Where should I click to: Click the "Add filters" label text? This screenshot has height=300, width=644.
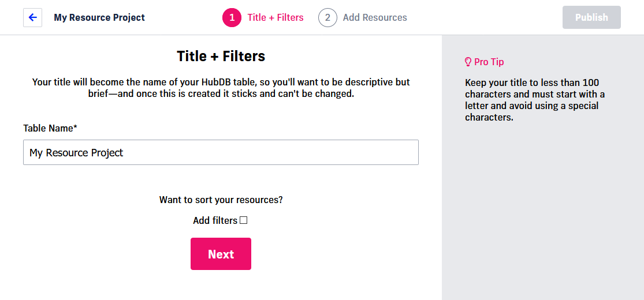coord(215,220)
